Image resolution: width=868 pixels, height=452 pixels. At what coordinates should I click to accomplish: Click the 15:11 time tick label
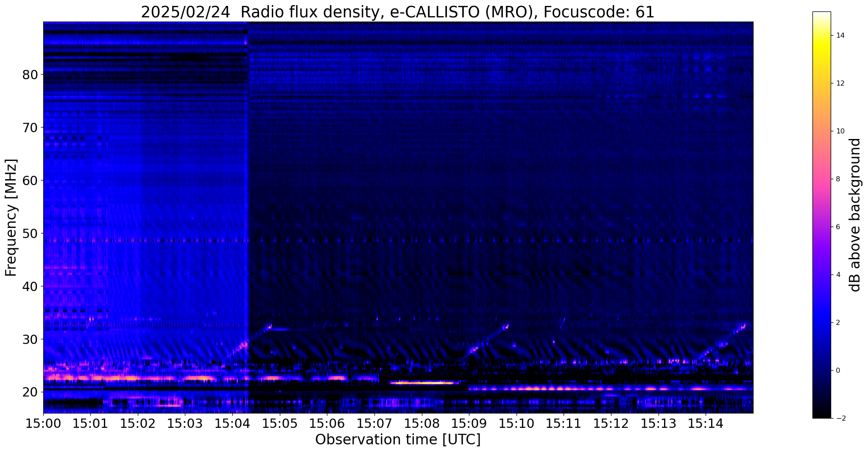pyautogui.click(x=564, y=423)
